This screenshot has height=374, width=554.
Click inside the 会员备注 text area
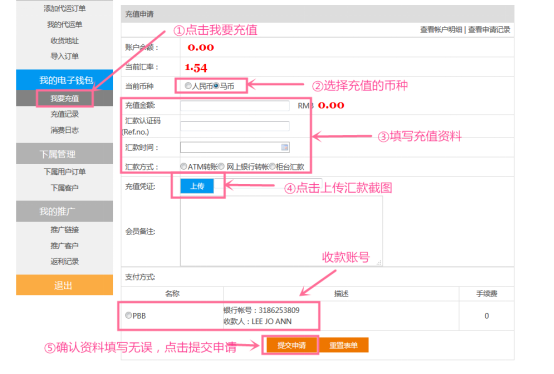[281, 231]
